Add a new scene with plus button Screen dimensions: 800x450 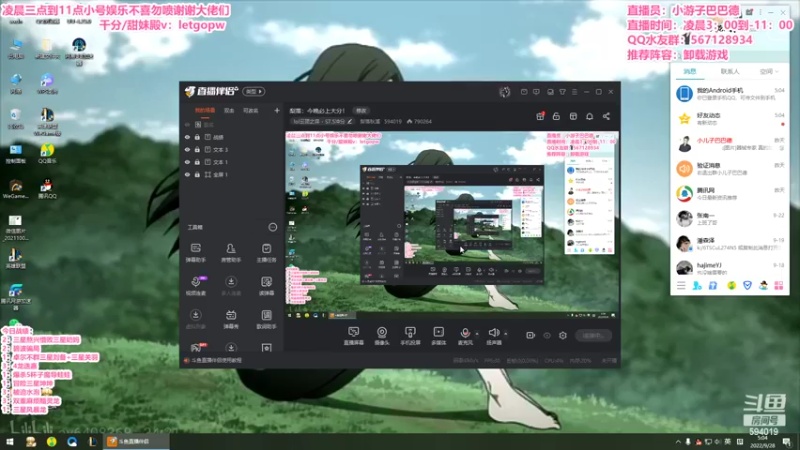pos(277,110)
